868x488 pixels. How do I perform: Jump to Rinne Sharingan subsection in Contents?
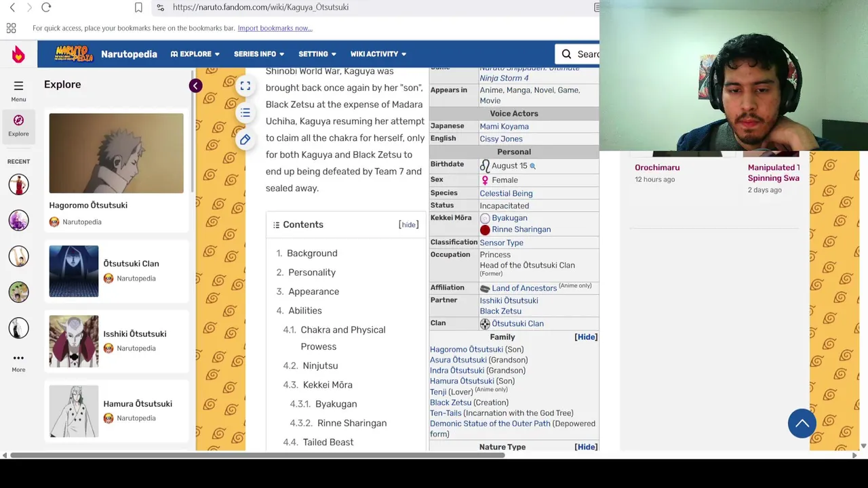(x=352, y=424)
